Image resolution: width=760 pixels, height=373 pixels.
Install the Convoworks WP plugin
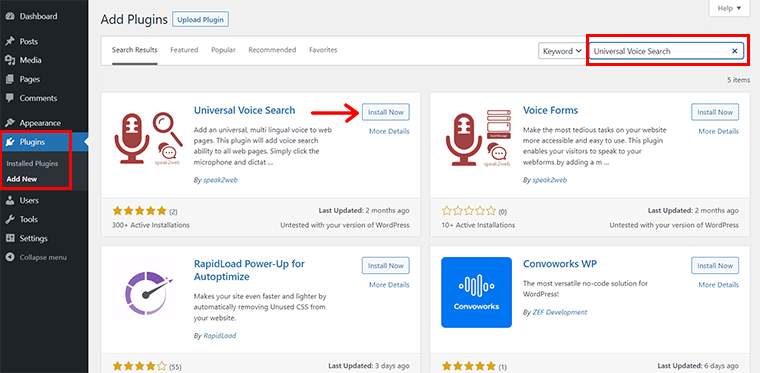coord(715,265)
